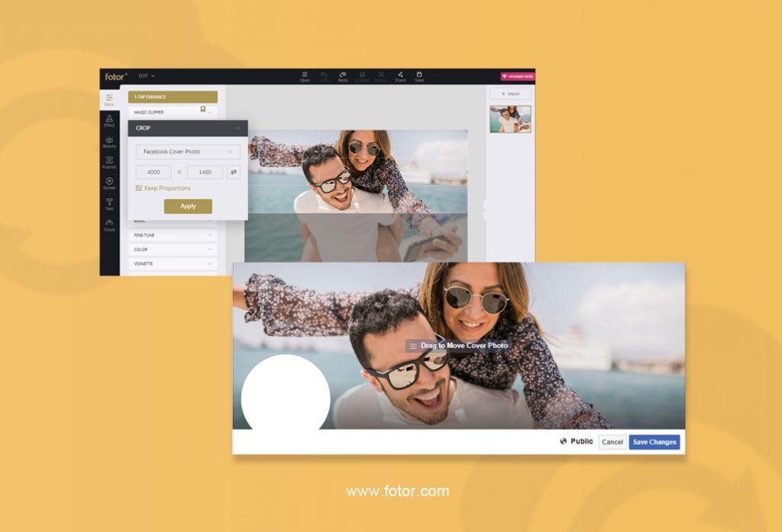
Task: Swap width and height with the arrows icon
Action: tap(234, 172)
